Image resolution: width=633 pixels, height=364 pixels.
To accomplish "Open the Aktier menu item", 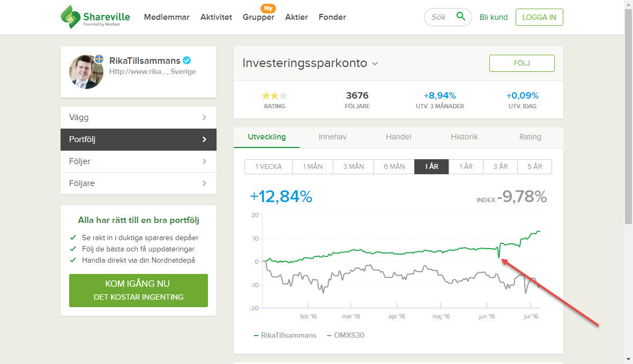I will 296,17.
